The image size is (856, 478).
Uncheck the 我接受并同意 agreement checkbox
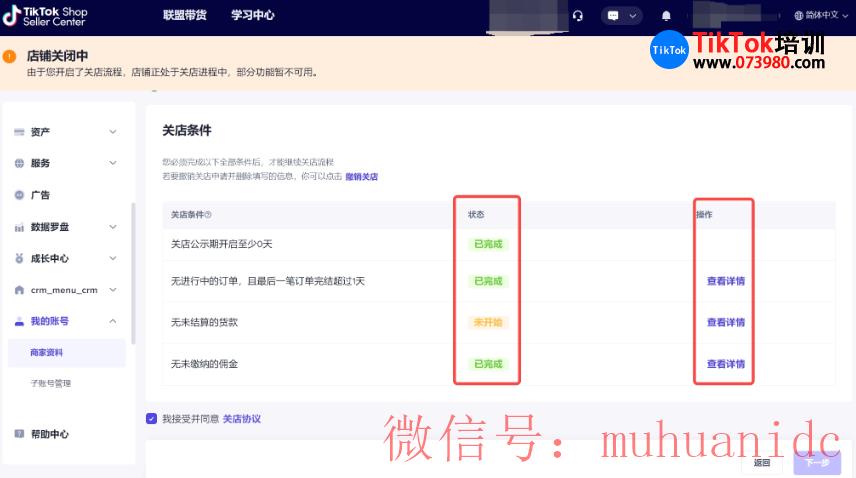(x=151, y=419)
